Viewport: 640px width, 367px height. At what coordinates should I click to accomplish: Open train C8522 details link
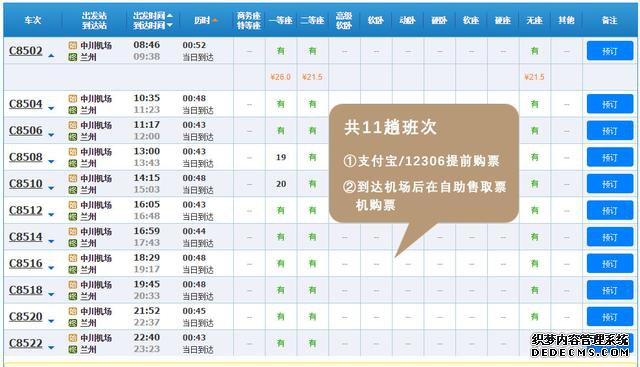point(26,343)
